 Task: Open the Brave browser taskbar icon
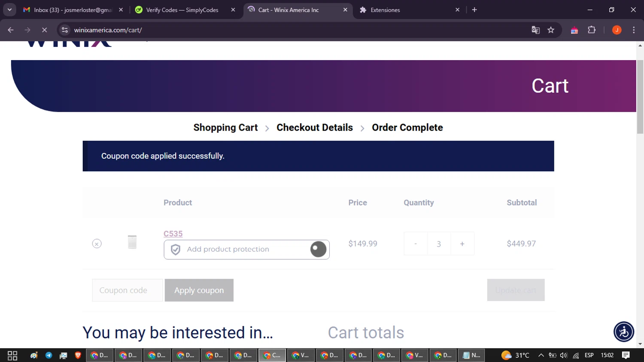point(78,356)
